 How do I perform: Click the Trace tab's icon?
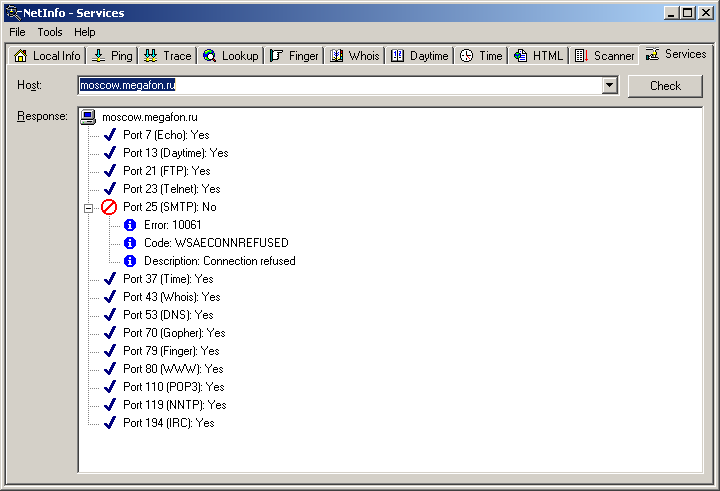151,56
